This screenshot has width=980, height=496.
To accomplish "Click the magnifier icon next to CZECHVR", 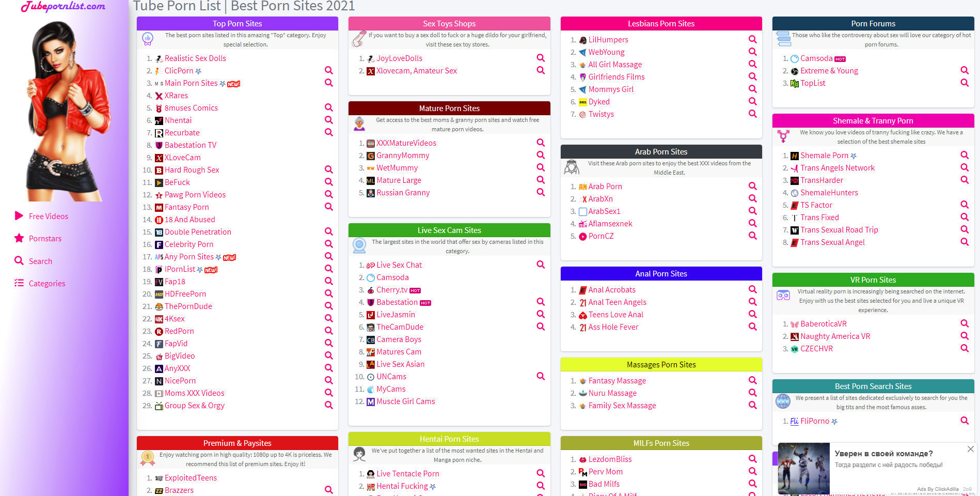I will tap(964, 348).
